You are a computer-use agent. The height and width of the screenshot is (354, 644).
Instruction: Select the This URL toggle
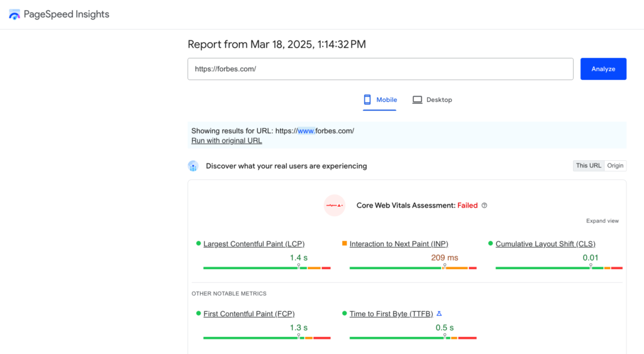coord(589,165)
